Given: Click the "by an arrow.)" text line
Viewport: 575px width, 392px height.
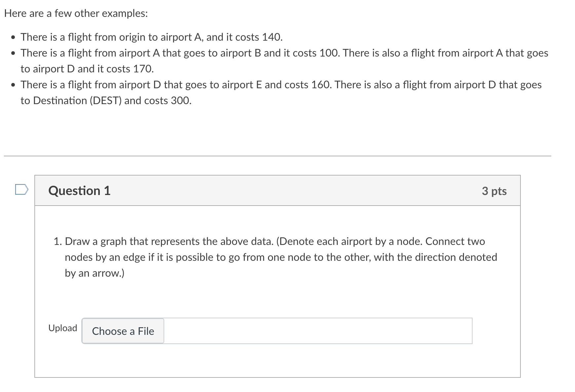Looking at the screenshot, I should (x=95, y=273).
